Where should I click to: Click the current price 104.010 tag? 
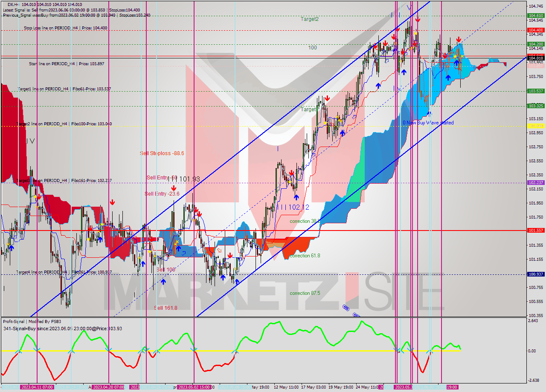(536, 58)
